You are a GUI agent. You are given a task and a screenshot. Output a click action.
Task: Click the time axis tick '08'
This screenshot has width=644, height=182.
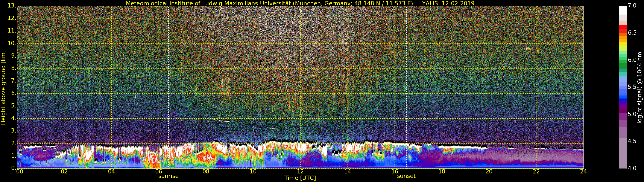206,172
